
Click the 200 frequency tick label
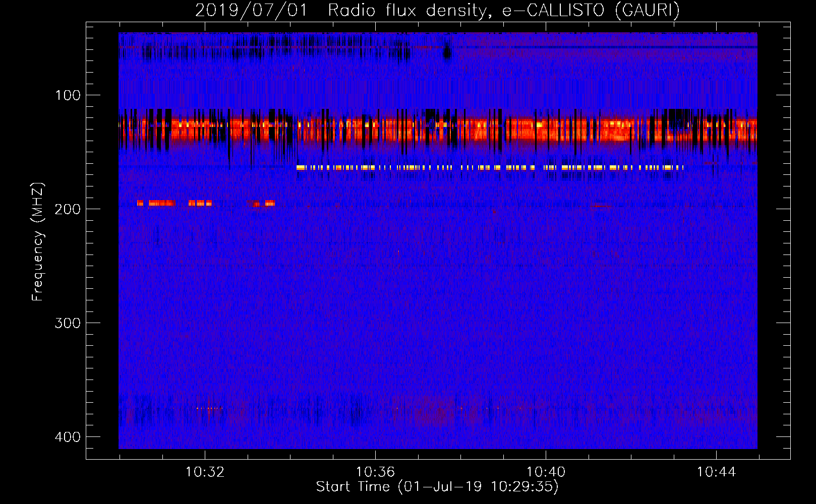point(68,209)
